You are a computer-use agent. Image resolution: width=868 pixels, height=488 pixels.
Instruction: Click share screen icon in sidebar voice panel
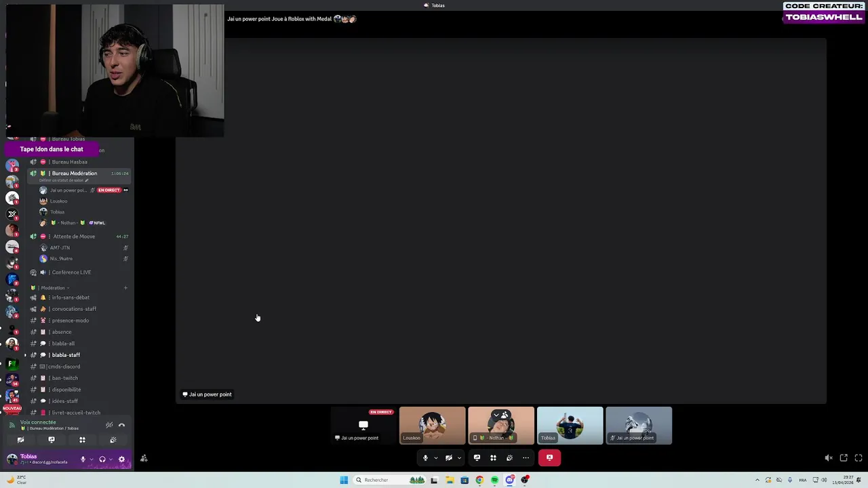[52, 440]
